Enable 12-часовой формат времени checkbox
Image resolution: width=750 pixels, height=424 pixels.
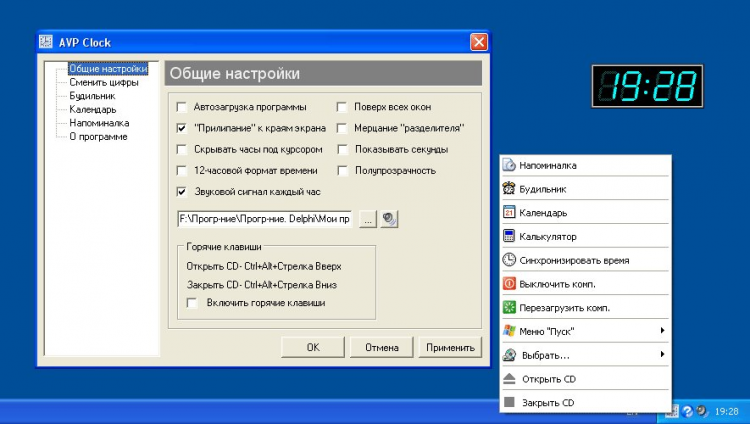pyautogui.click(x=181, y=170)
